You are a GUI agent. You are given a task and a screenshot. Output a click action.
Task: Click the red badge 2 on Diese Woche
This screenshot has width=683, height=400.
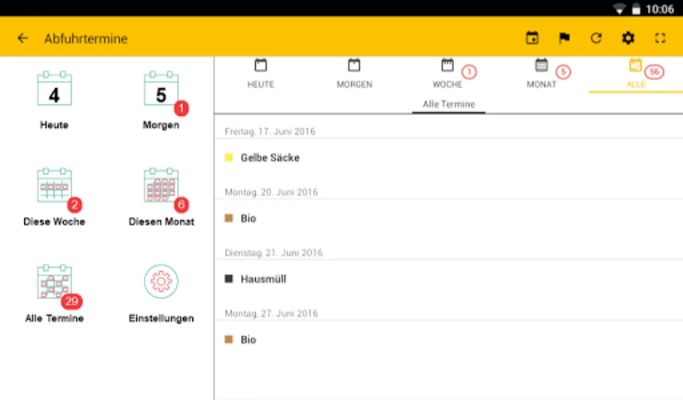coord(74,205)
